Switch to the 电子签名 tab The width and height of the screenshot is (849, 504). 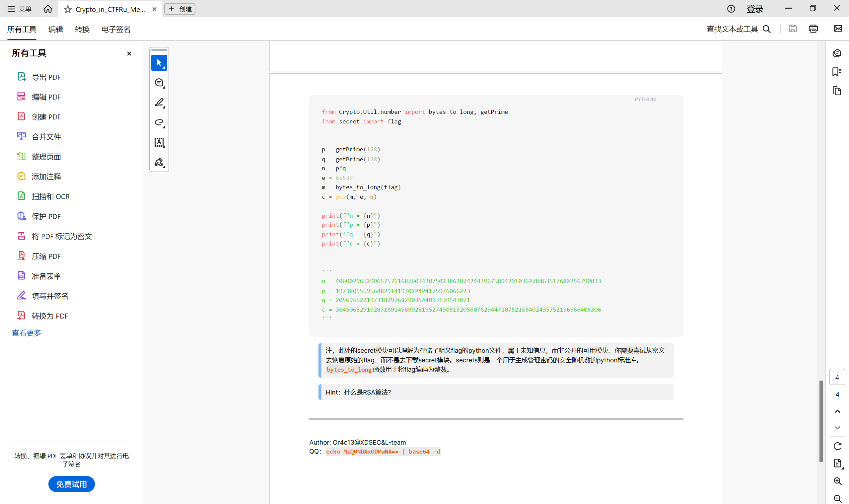[116, 29]
